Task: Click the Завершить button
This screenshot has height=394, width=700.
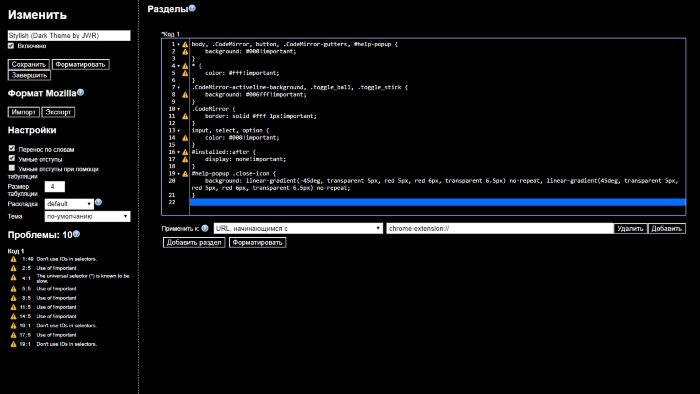Action: click(x=29, y=75)
